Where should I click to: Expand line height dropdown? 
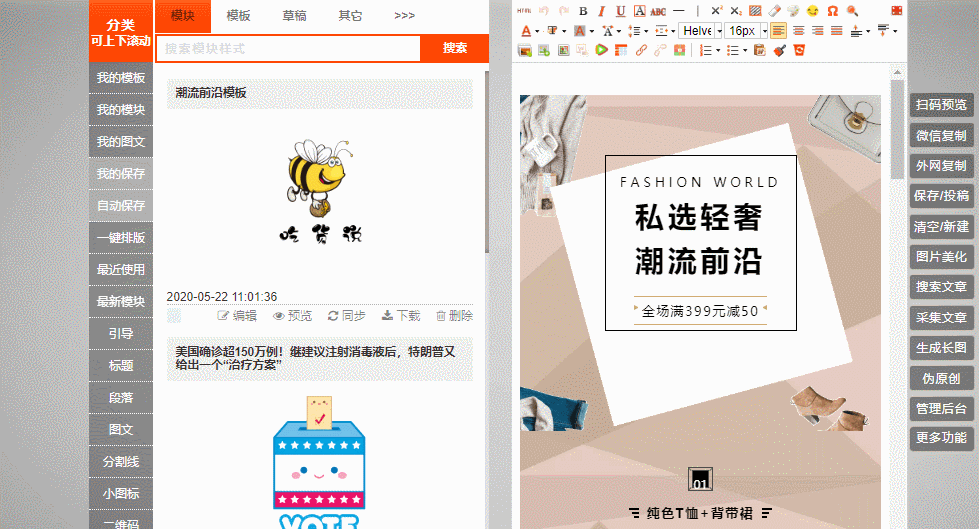pyautogui.click(x=646, y=31)
